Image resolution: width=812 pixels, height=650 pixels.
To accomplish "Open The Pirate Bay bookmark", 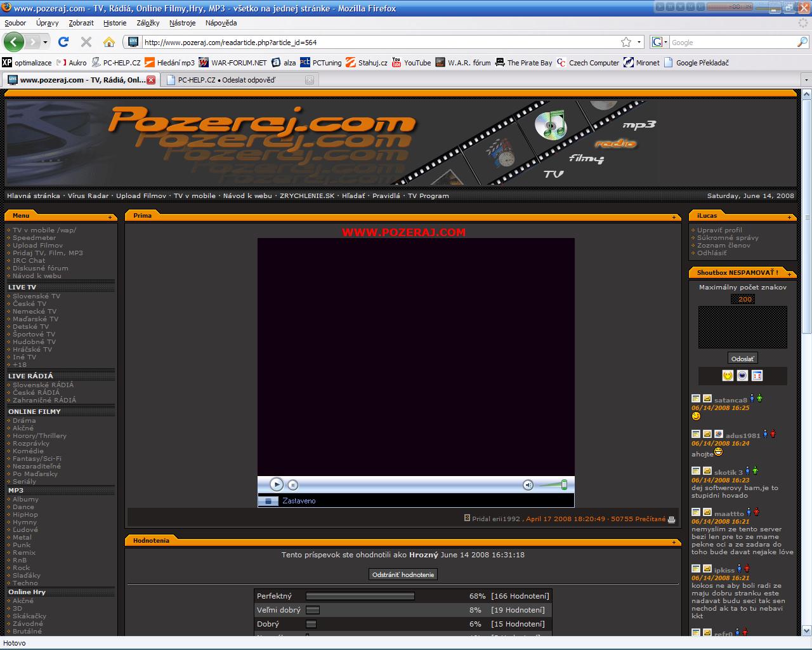I will [523, 62].
